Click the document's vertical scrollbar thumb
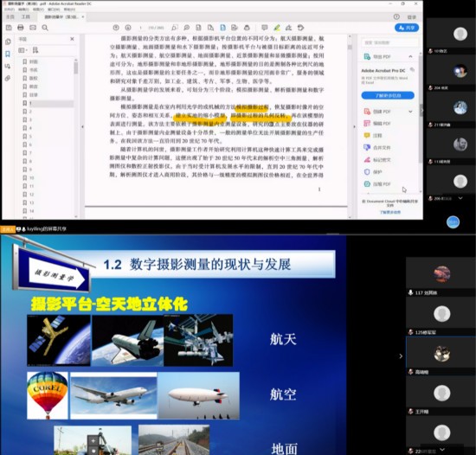This screenshot has width=476, height=455. [x=350, y=48]
